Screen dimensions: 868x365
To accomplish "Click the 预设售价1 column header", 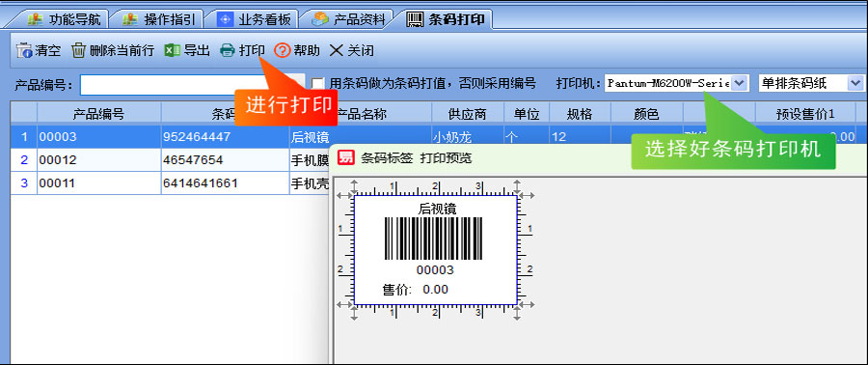I will pyautogui.click(x=805, y=114).
